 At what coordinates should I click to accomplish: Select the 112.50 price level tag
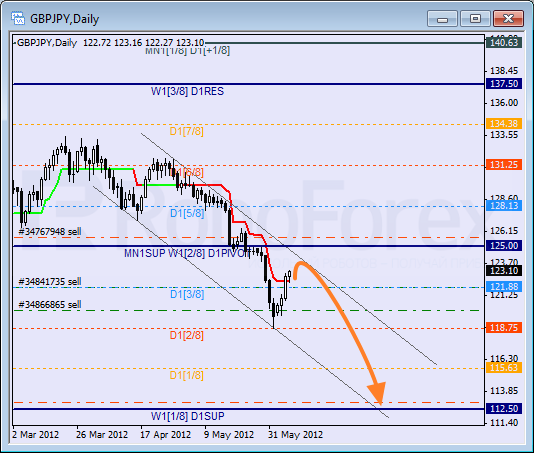504,408
